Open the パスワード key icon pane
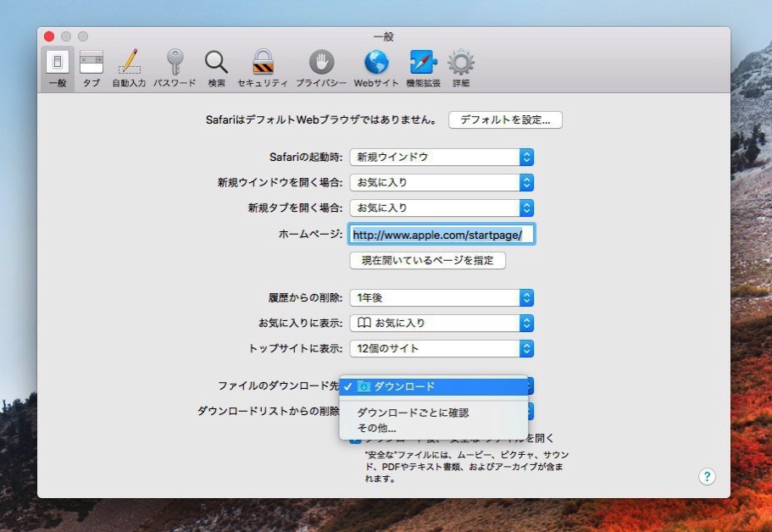The image size is (772, 532). [175, 69]
